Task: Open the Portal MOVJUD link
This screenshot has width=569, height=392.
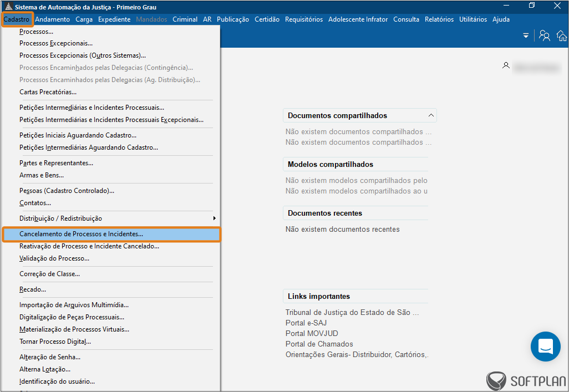Action: click(x=312, y=334)
